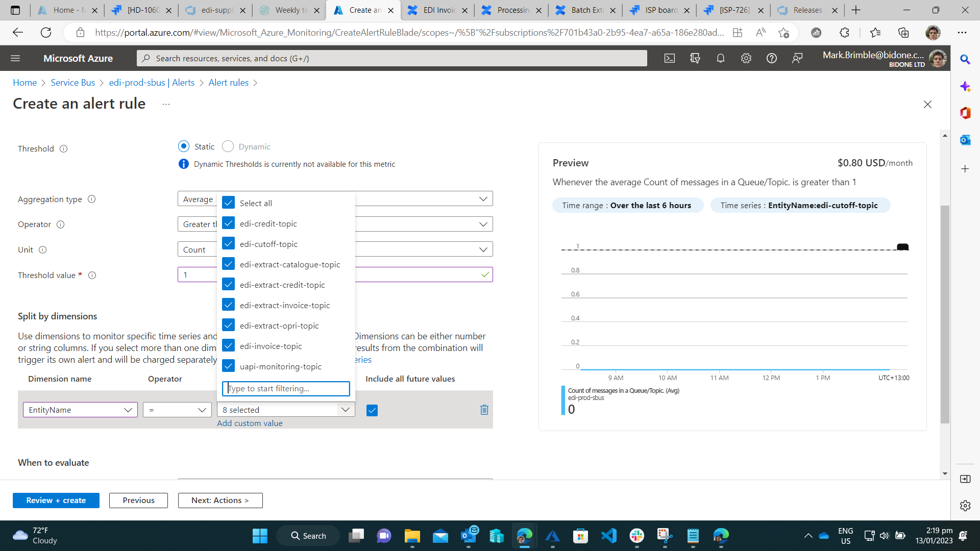Uncheck edi-extract-invoice-topic checkbox
Viewport: 980px width, 551px height.
pyautogui.click(x=229, y=305)
